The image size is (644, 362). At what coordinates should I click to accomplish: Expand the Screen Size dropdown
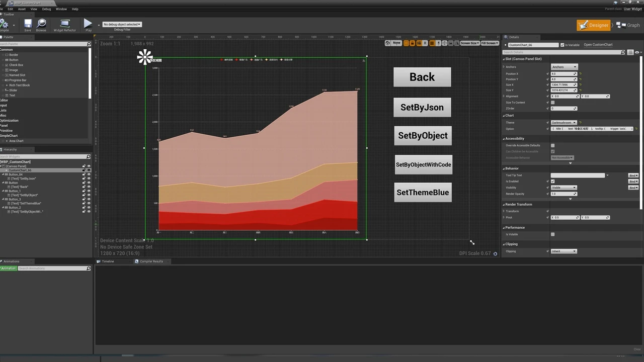[469, 43]
